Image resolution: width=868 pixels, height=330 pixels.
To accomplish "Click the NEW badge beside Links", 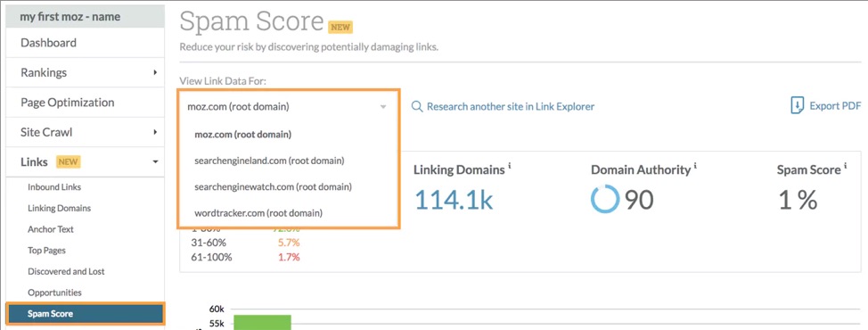I will 68,162.
